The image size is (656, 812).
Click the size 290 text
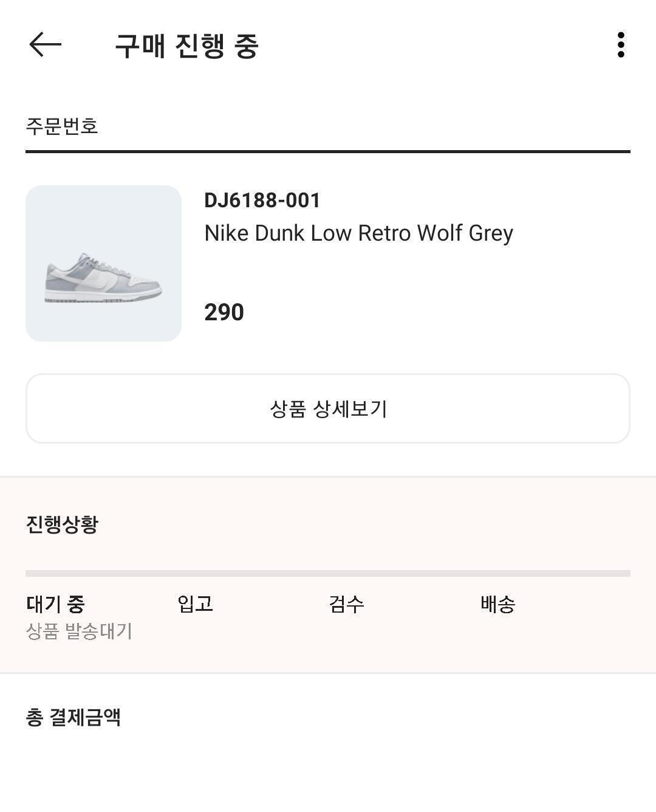pos(224,312)
